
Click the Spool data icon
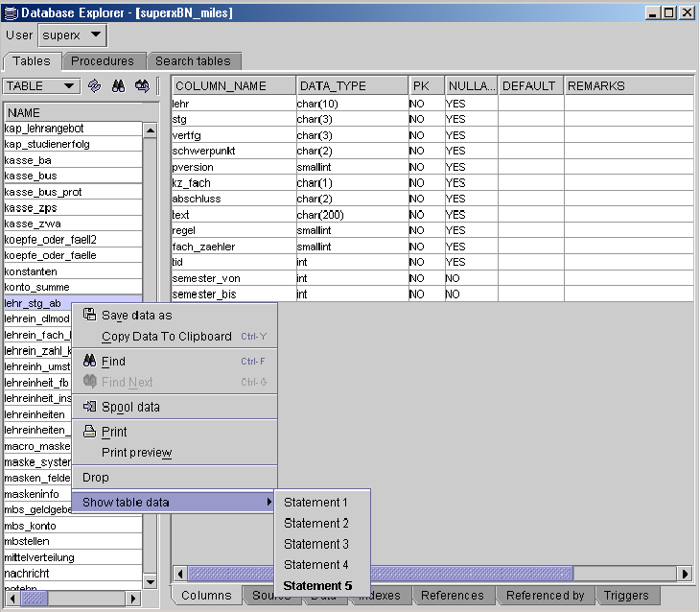click(90, 407)
